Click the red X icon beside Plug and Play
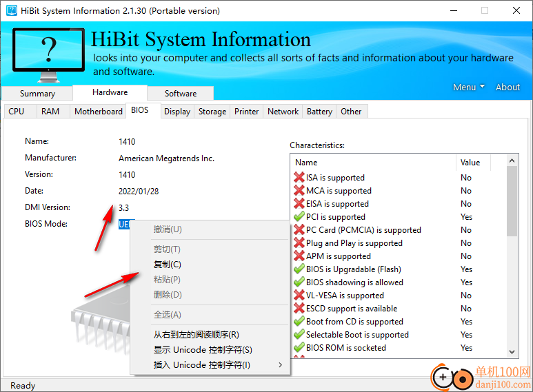533x392 pixels. (x=299, y=243)
